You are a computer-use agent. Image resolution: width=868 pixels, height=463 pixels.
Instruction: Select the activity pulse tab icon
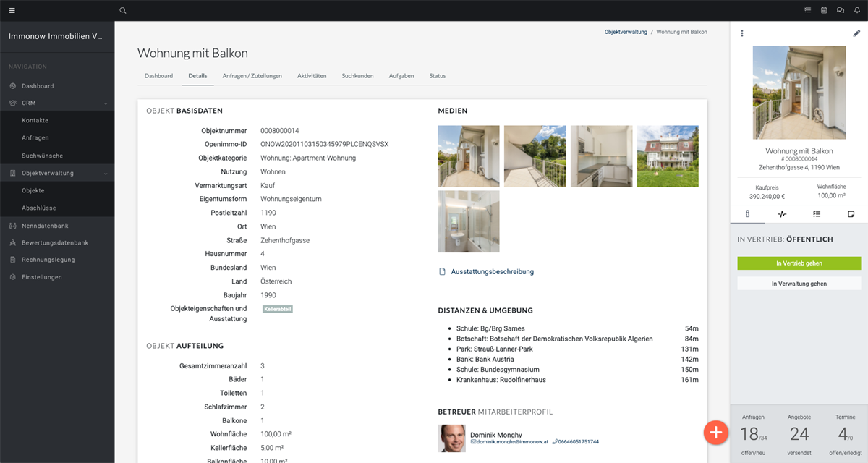coord(782,214)
